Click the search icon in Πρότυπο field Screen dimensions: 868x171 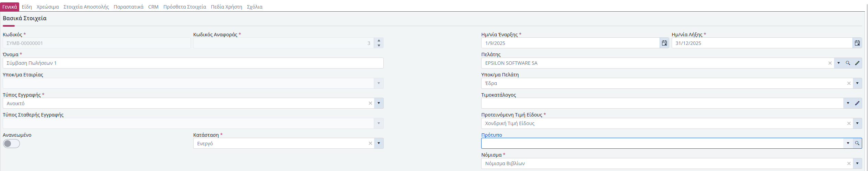coord(857,143)
